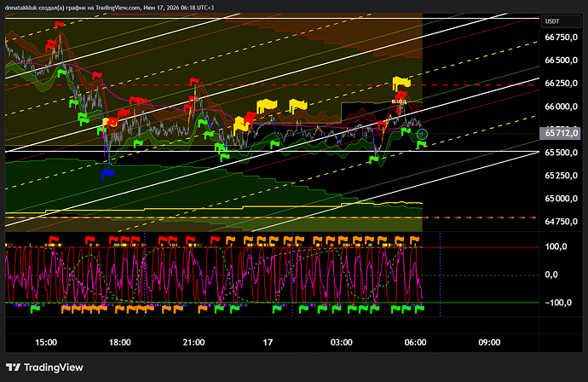Click the 64750,0 price scale label

tap(561, 222)
